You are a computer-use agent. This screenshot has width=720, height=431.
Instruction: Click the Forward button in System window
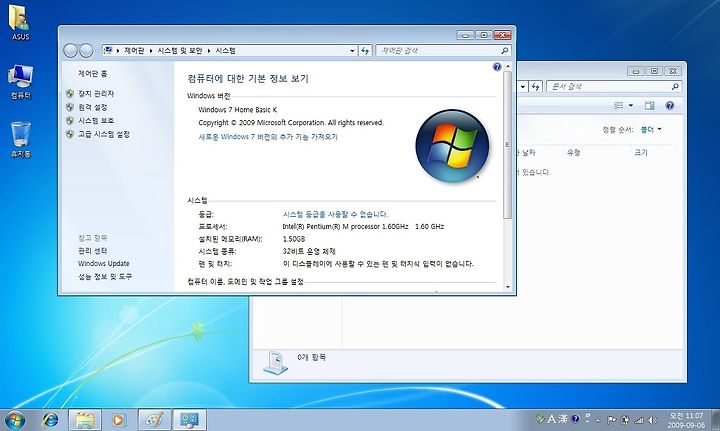click(86, 50)
